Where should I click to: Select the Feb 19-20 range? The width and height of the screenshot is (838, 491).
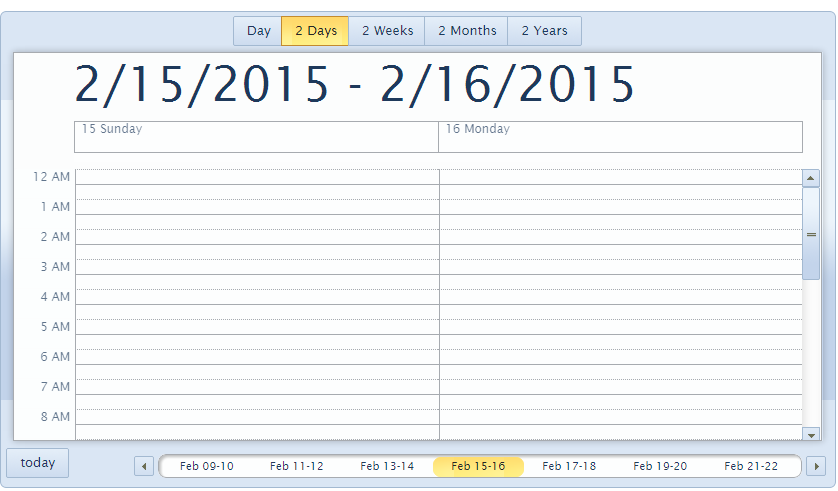(660, 466)
